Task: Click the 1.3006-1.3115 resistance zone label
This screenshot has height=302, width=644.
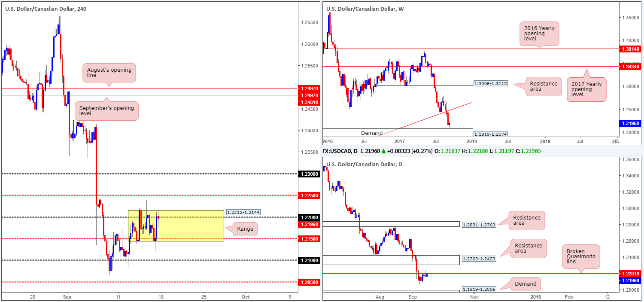Action: click(490, 84)
